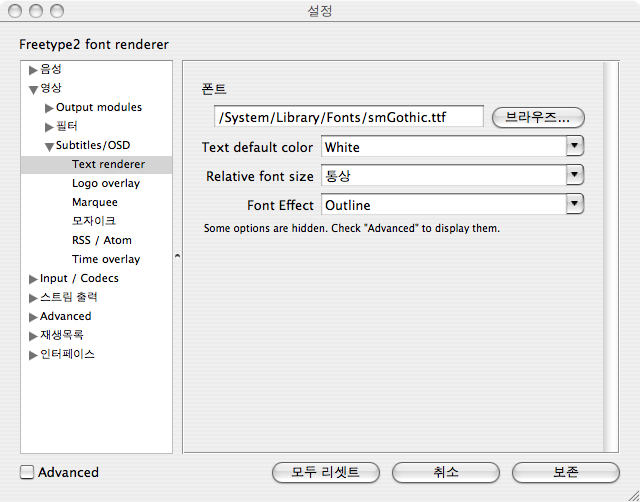Click the settings panel vertical scrollbar
This screenshot has height=502, width=640.
[x=611, y=257]
